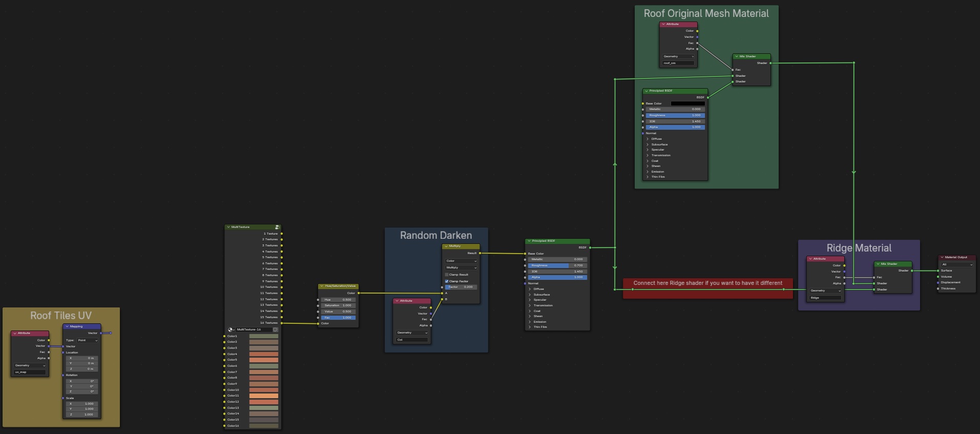Screen dimensions: 980x434
Task: Click the Material Output Volume socket
Action: 938,277
